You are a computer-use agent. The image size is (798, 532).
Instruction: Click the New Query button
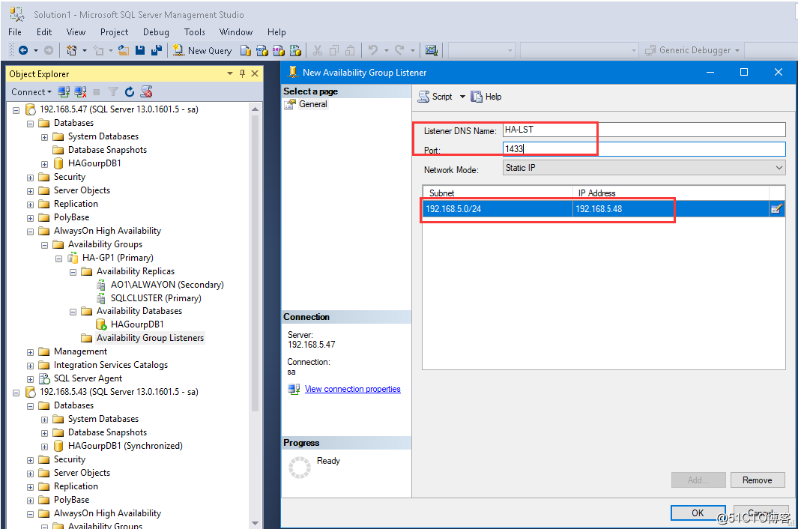point(202,50)
